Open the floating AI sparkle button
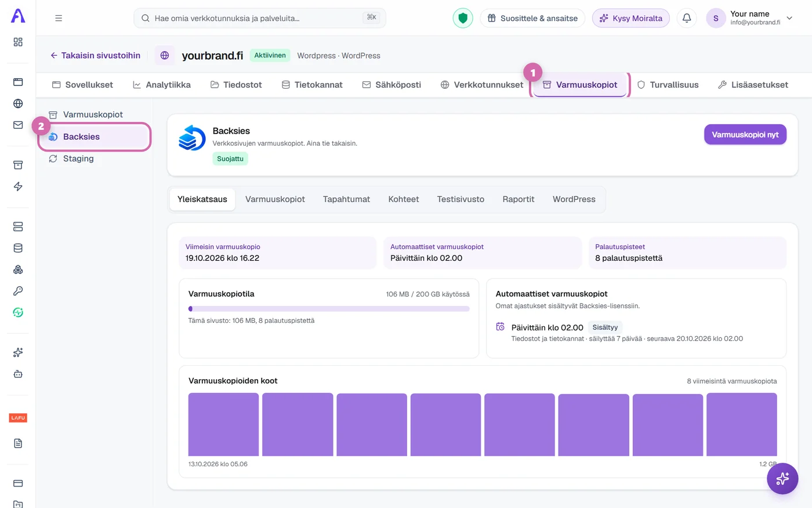812x508 pixels. point(782,478)
